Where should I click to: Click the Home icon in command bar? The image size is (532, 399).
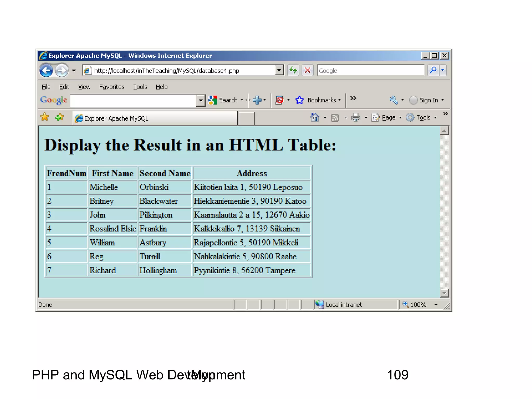pos(315,117)
